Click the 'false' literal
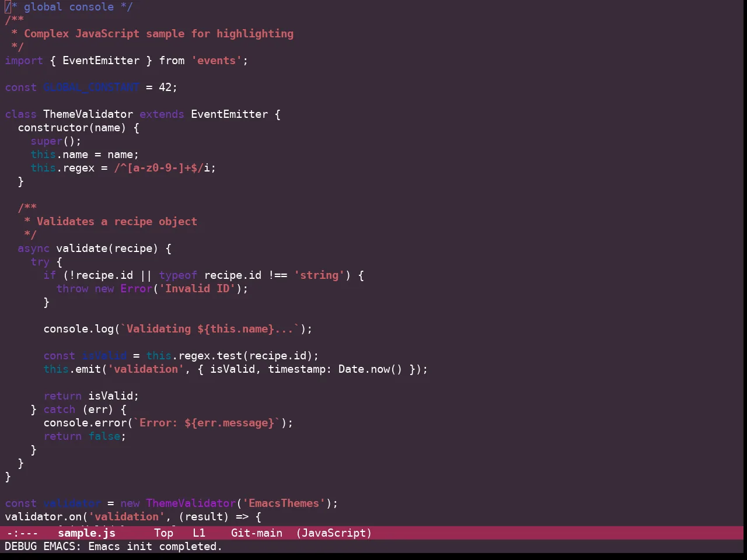 pos(104,436)
